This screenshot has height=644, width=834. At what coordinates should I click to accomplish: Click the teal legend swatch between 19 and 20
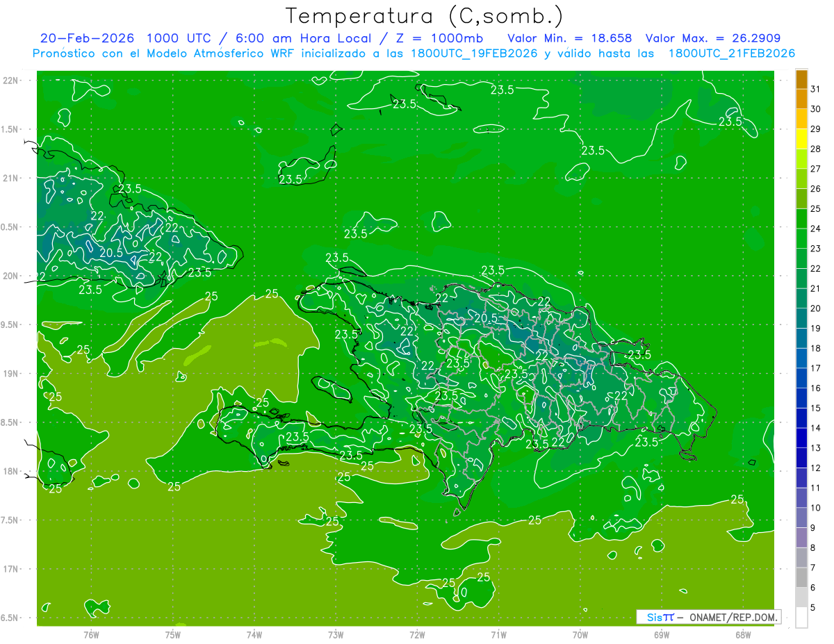click(x=801, y=318)
